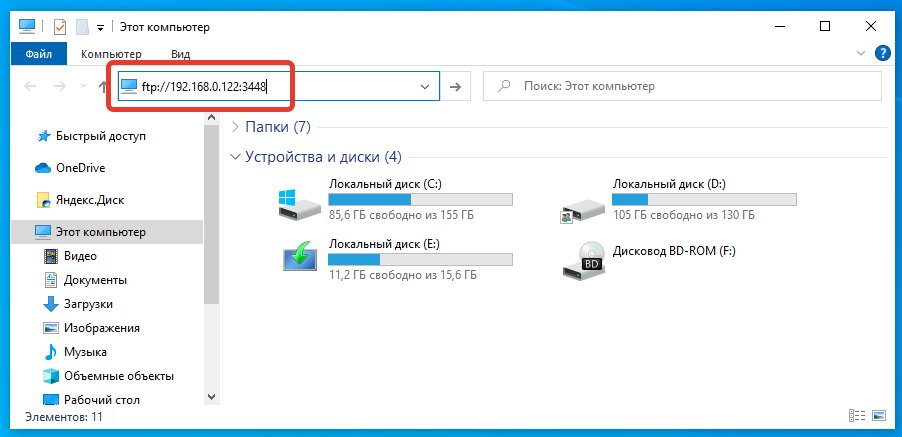The height and width of the screenshot is (437, 902).
Task: Click the Local Disk (C:) capacity bar
Action: (420, 199)
